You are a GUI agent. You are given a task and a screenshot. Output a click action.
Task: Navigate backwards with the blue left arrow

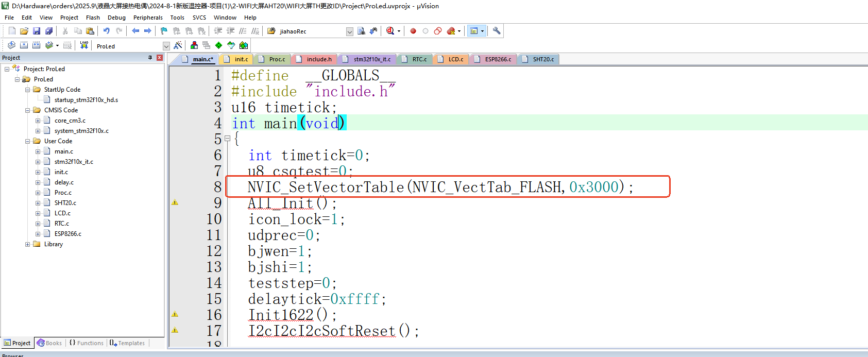[x=135, y=31]
